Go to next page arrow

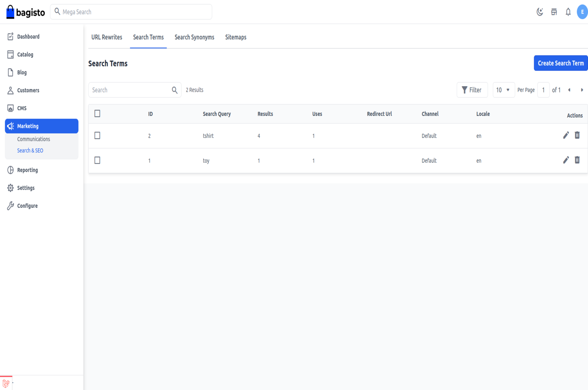tap(582, 90)
